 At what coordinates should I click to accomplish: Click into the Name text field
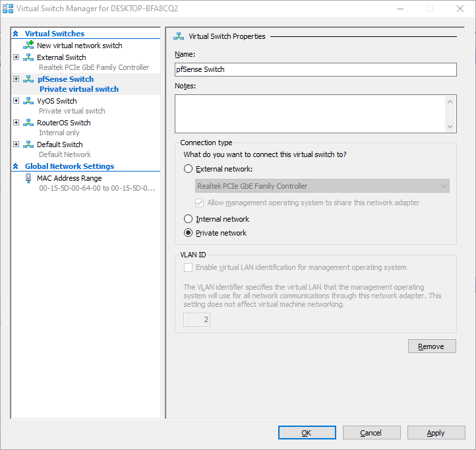(315, 69)
